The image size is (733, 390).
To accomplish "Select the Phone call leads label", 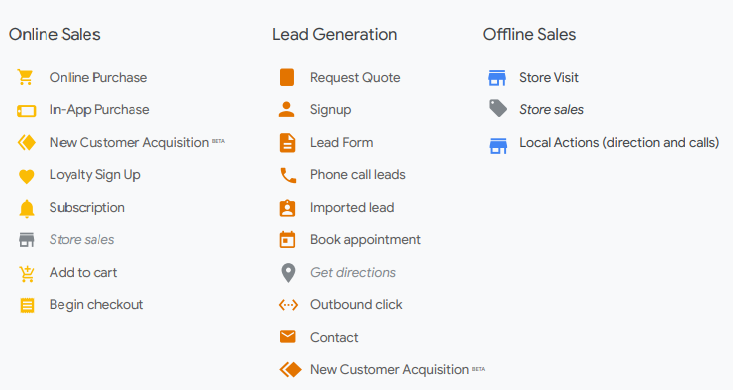I will tap(358, 174).
